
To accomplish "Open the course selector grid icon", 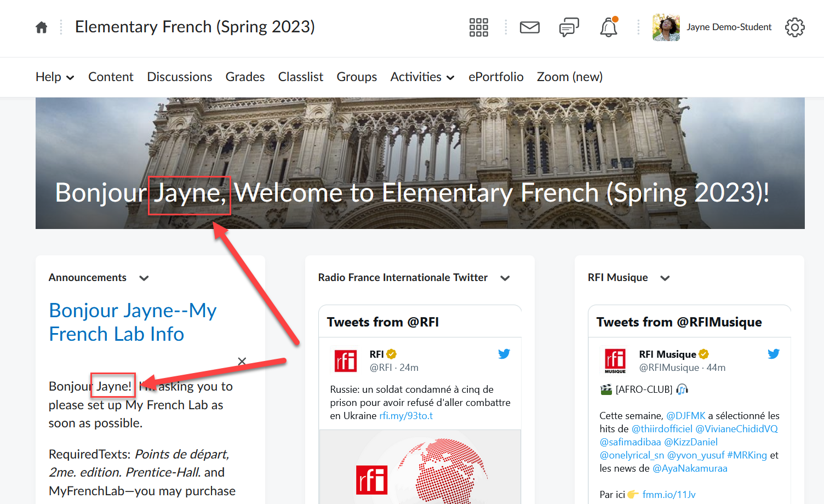I will pos(478,27).
